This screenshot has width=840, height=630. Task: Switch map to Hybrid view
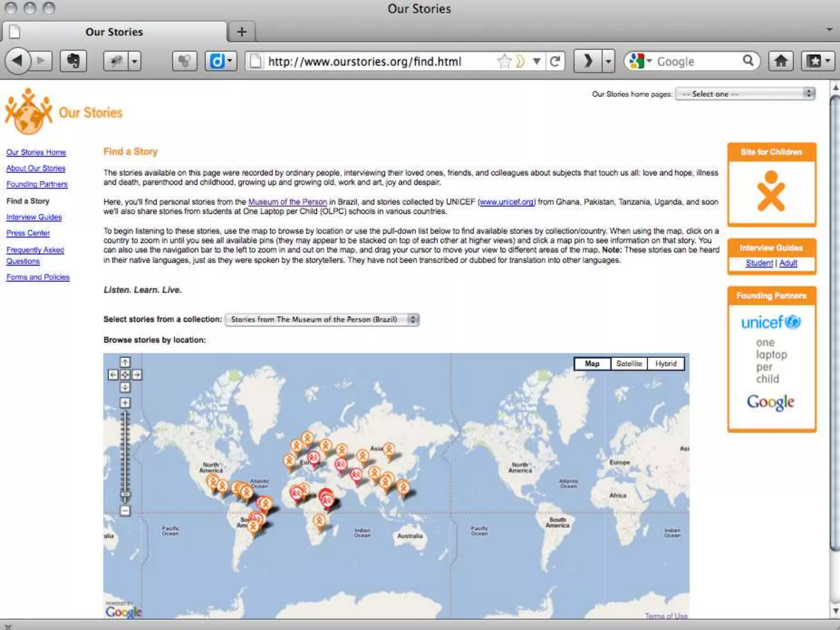(666, 364)
